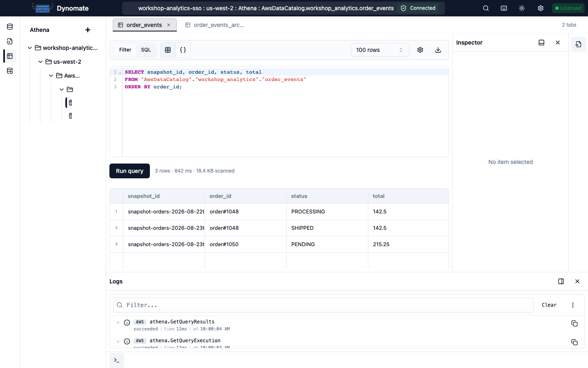Select the PROCESSING status cell

coord(327,211)
